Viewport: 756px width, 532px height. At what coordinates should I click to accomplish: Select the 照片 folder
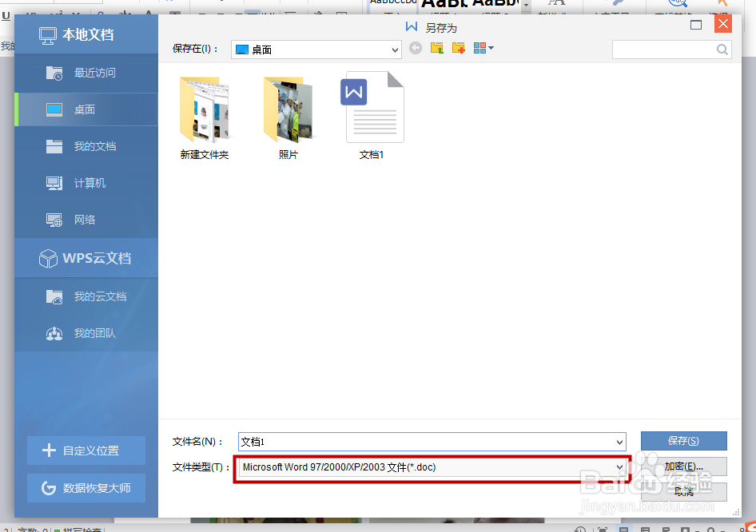[288, 117]
